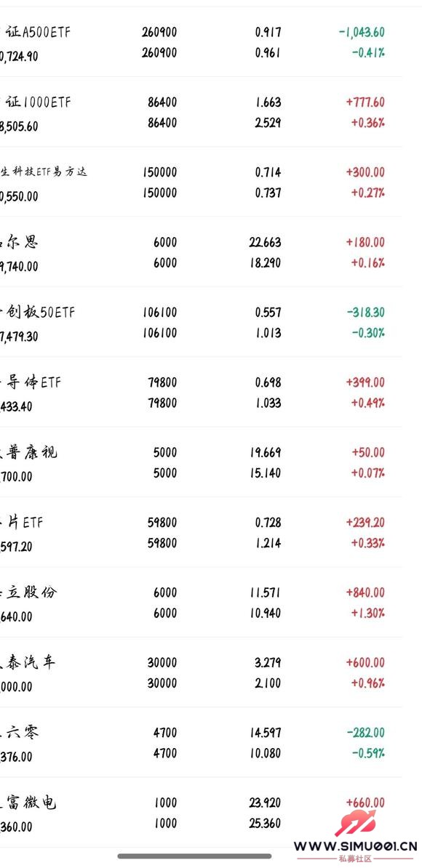Open the 泰汽车 stock position

201,672
